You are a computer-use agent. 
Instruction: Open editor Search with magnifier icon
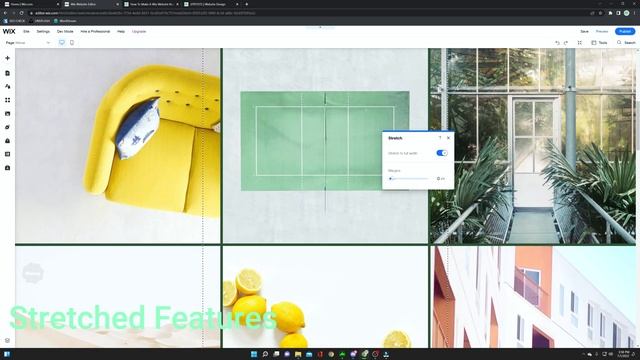(x=626, y=42)
